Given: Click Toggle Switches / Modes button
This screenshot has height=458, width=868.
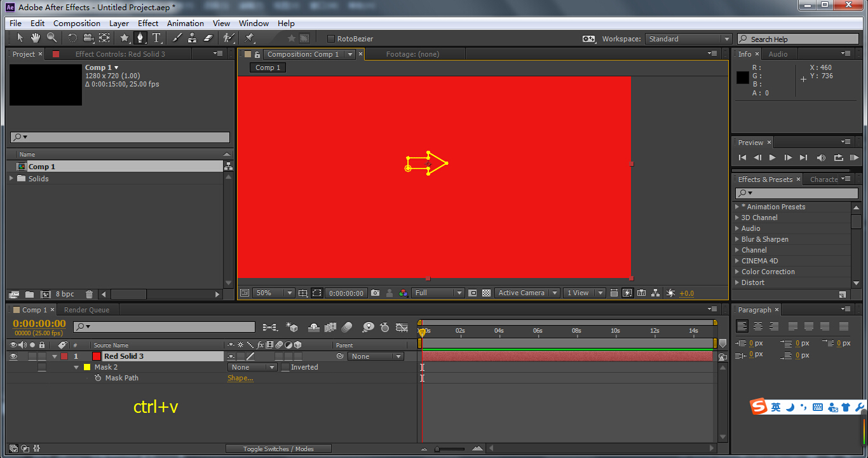Looking at the screenshot, I should tap(279, 448).
